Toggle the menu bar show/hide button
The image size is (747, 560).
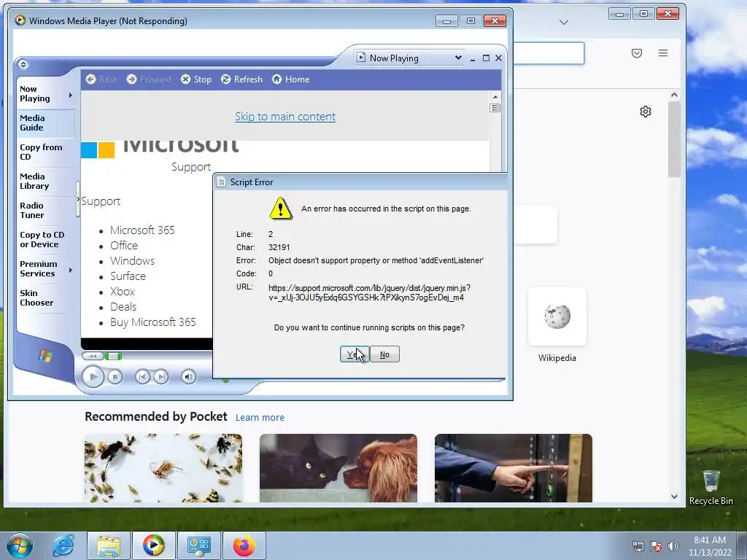(23, 64)
